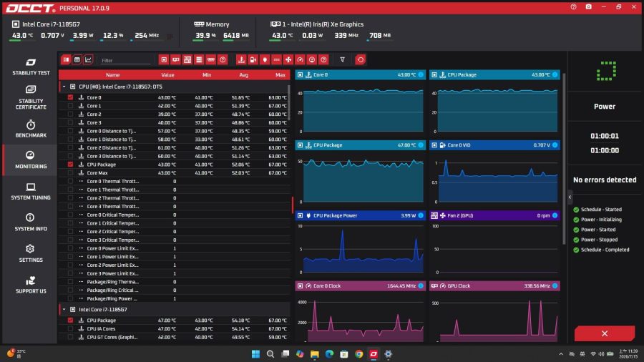Toggle the memory module filter icon

[x=210, y=60]
